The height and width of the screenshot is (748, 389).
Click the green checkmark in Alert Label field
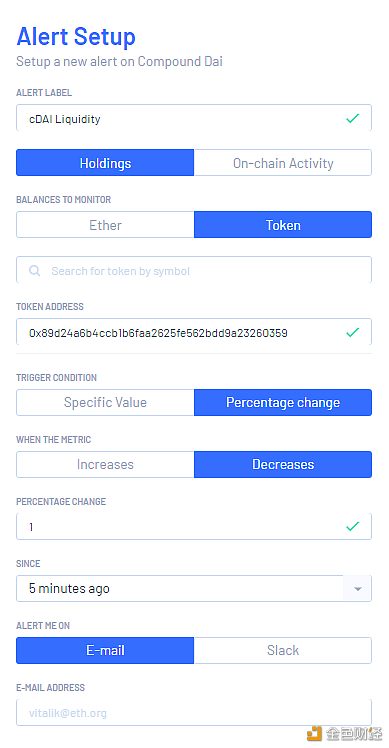(352, 118)
